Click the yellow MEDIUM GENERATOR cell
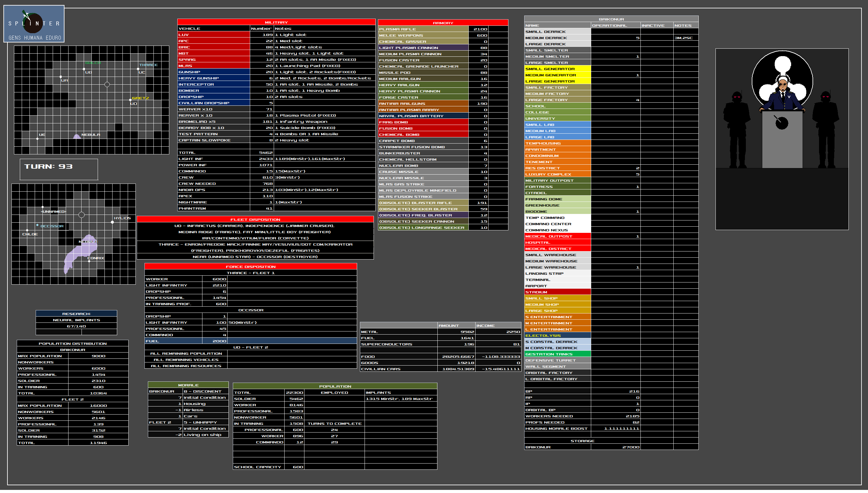 (x=557, y=75)
